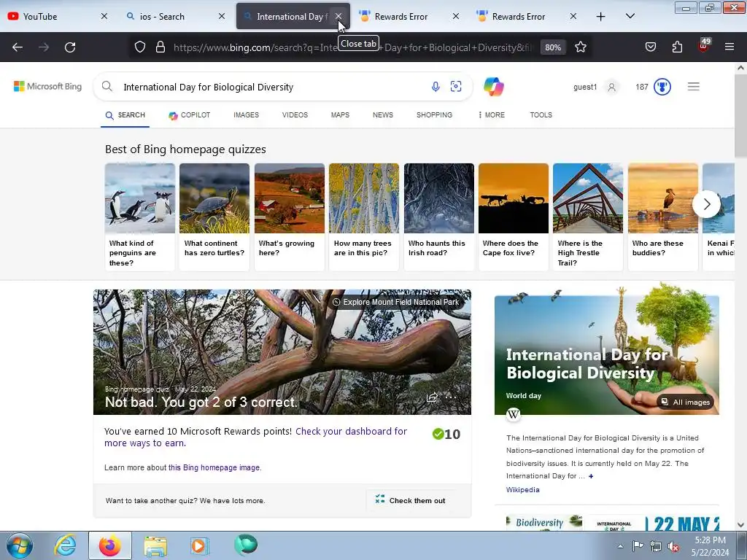Click the guest1 account avatar icon
The width and height of the screenshot is (747, 560).
(612, 87)
